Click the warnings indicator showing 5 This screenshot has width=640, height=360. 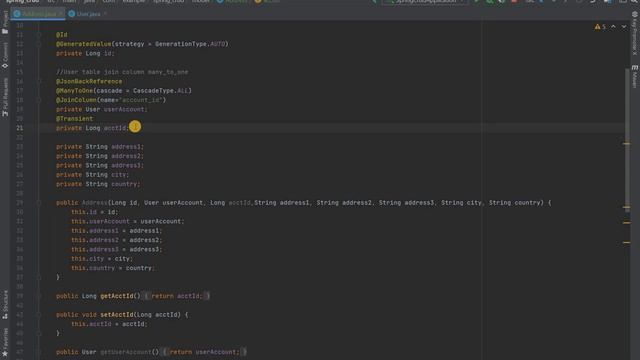pos(600,27)
